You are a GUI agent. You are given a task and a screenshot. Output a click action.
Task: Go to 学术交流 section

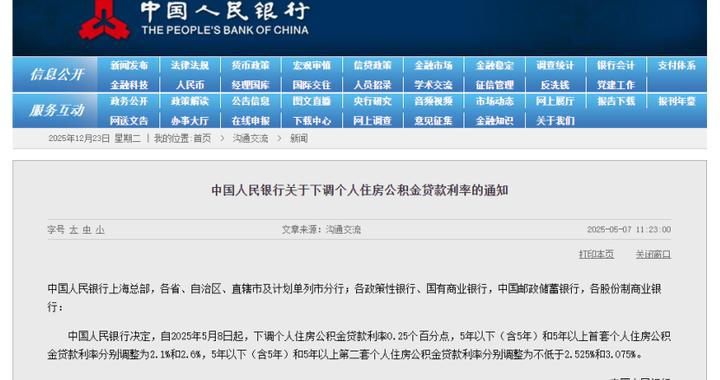[x=433, y=85]
